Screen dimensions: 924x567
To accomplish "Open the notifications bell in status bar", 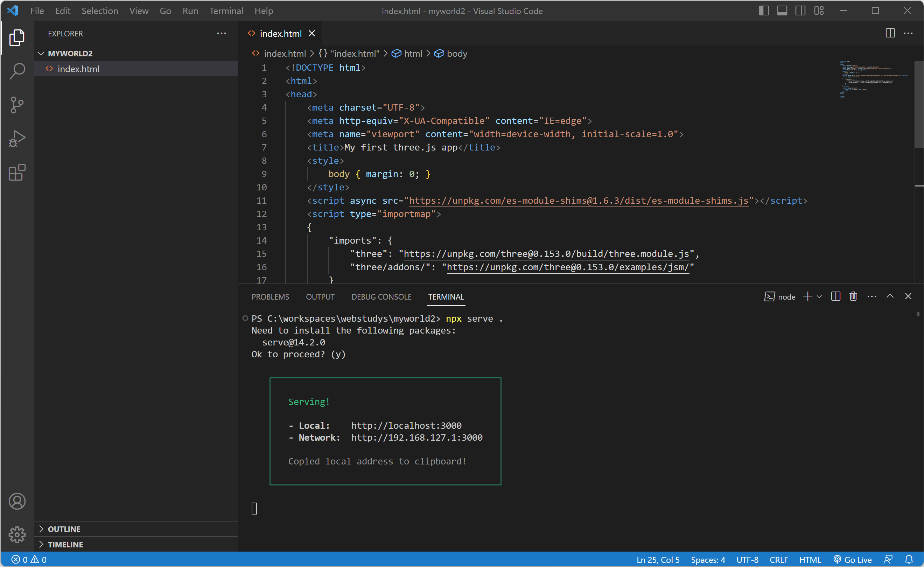I will coord(909,560).
